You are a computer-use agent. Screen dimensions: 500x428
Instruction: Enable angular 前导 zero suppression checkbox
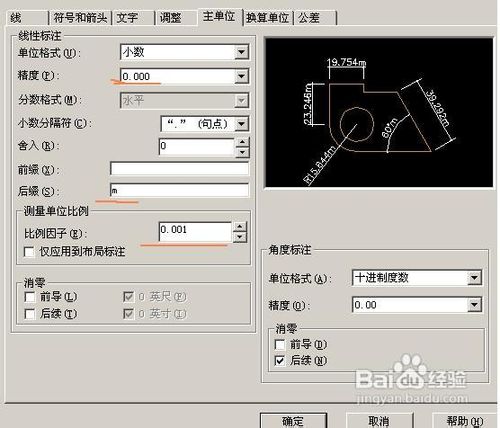(x=280, y=344)
